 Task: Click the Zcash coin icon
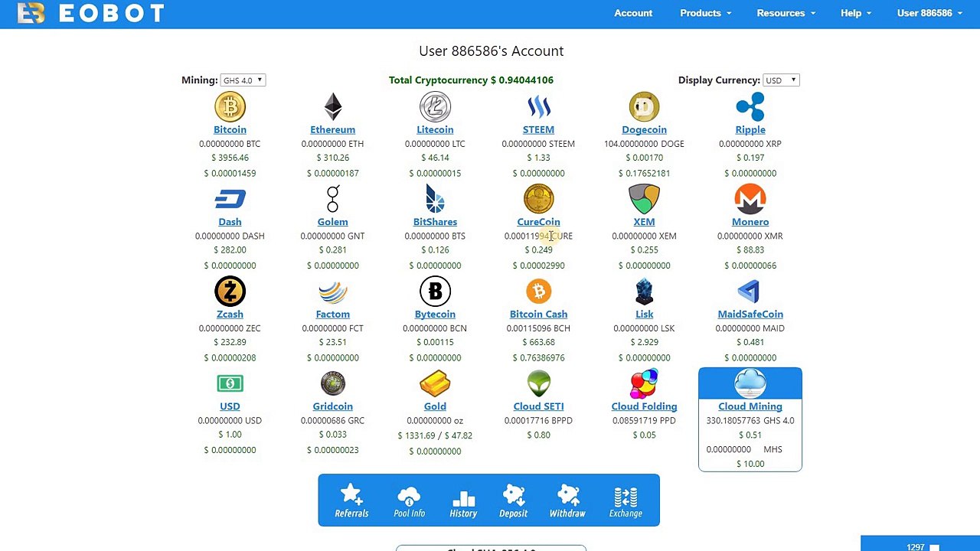click(230, 292)
